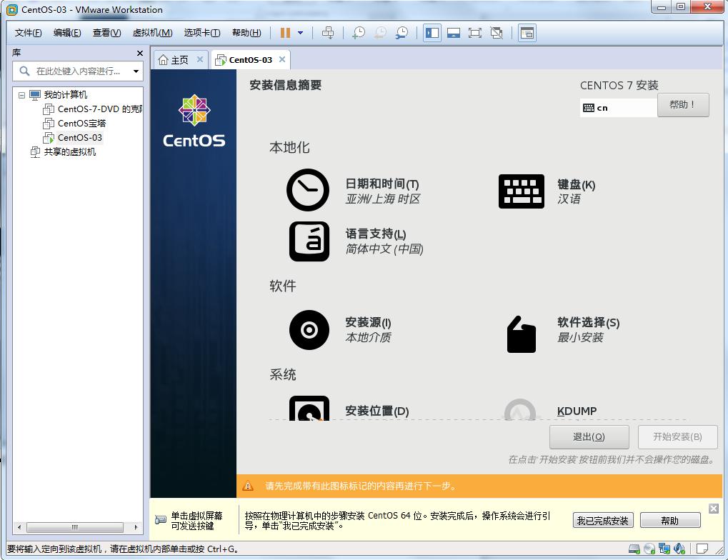The width and height of the screenshot is (728, 560).
Task: Open the 选项卡(T) menu
Action: (x=202, y=33)
